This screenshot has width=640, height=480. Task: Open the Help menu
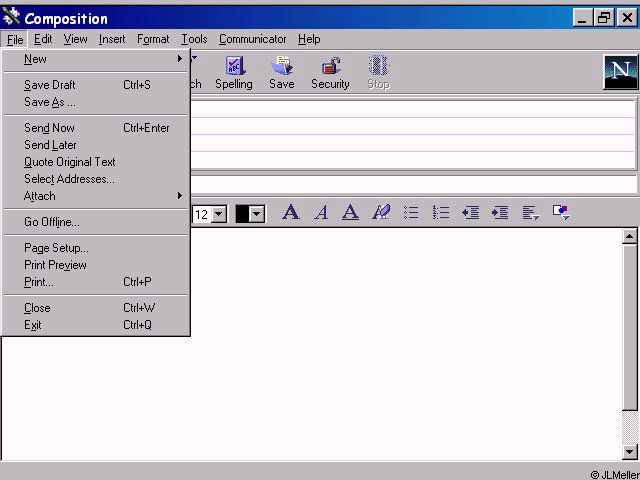tap(309, 39)
